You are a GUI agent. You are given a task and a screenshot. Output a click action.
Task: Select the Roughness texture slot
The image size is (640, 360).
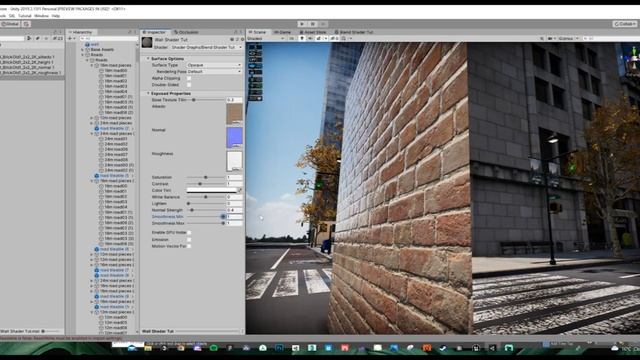tap(234, 161)
